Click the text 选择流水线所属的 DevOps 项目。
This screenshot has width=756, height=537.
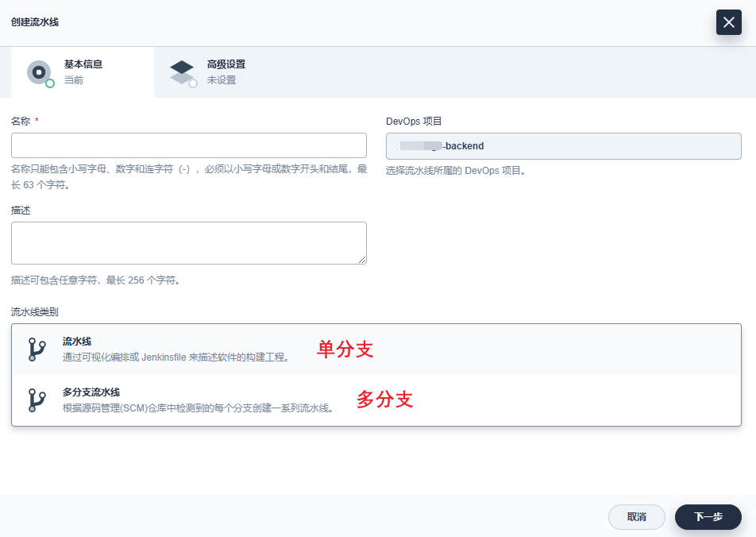click(x=456, y=171)
